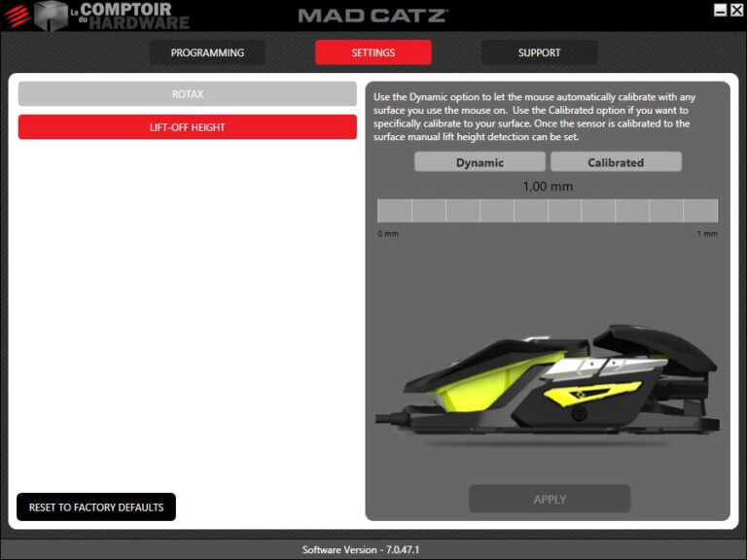
Task: Go to the Support tab
Action: pos(539,52)
